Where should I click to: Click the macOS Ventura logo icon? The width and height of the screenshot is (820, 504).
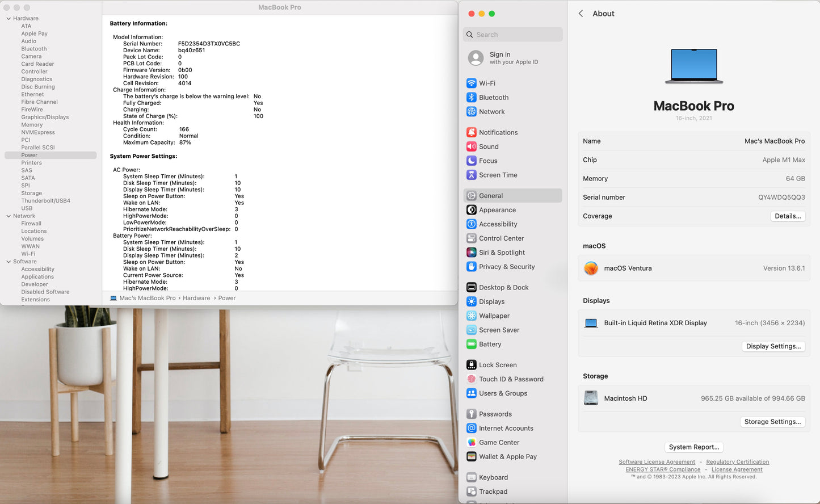point(591,268)
